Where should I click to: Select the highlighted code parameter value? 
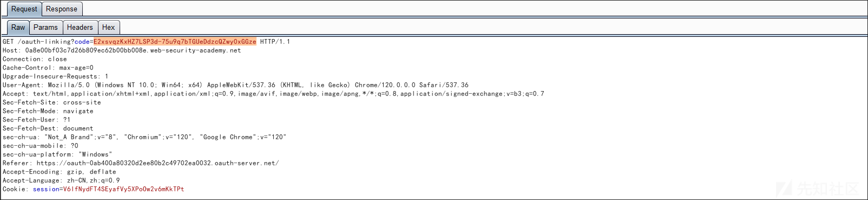[x=175, y=42]
